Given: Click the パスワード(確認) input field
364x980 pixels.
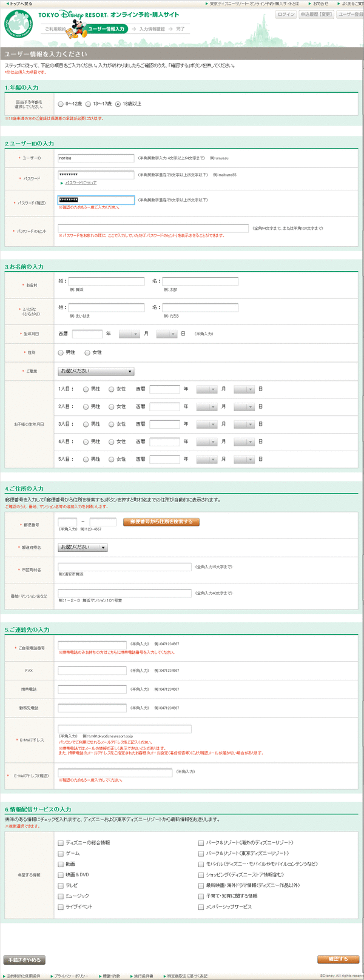Looking at the screenshot, I should pos(96,200).
